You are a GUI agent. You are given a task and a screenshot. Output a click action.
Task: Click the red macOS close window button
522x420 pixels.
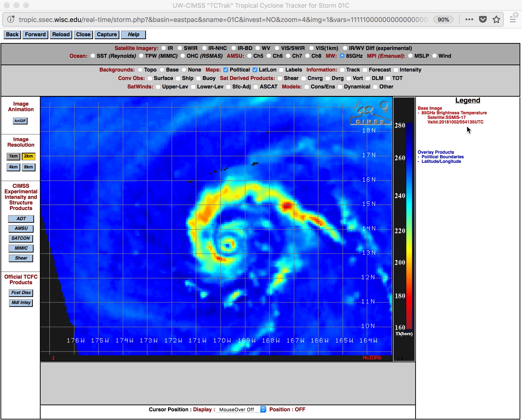pyautogui.click(x=7, y=5)
